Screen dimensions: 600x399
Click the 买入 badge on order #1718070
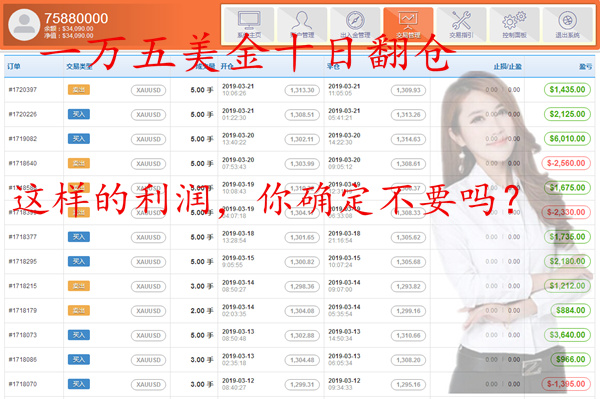(x=79, y=384)
